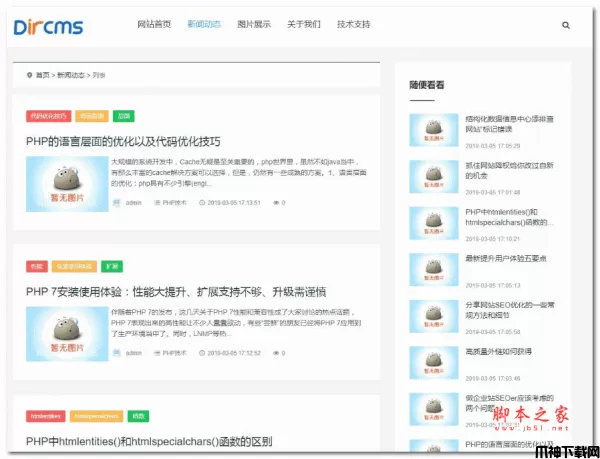Open 技术支持 in the navigation bar
600x459 pixels.
tap(354, 24)
